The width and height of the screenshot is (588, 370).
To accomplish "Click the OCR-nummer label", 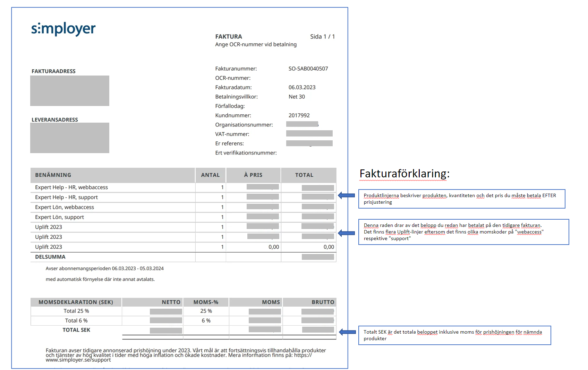I will (x=233, y=78).
